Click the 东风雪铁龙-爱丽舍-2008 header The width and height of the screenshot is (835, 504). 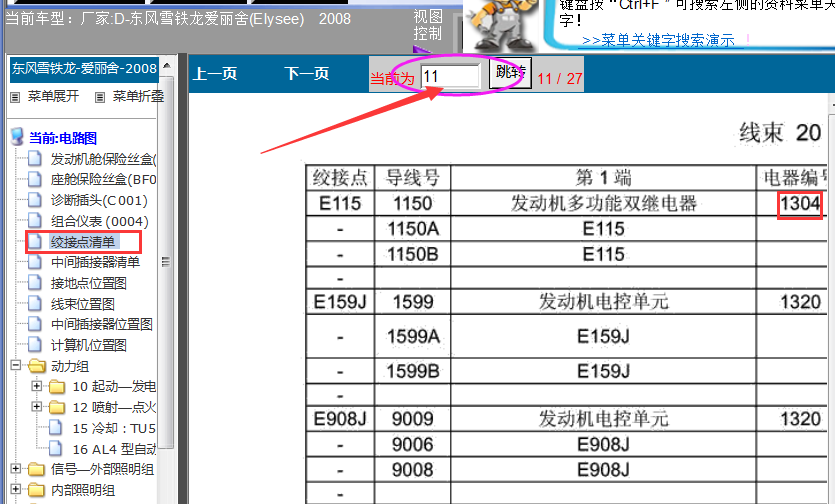(x=84, y=69)
